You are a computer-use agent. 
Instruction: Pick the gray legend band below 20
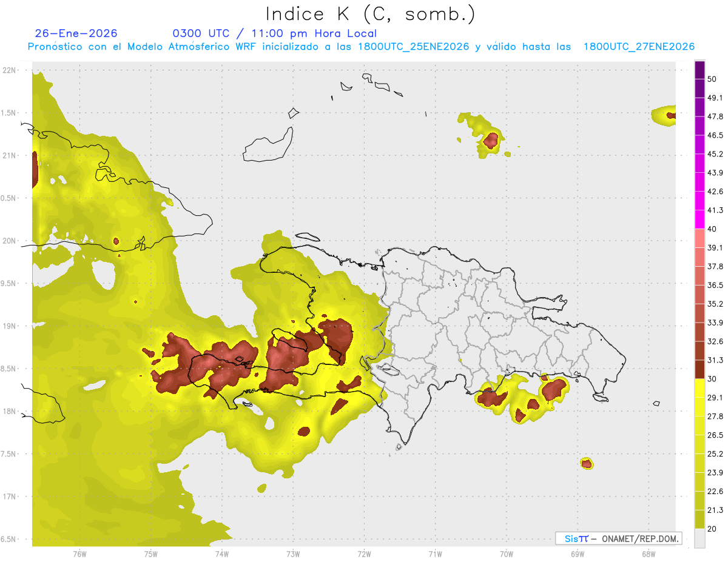tap(699, 538)
